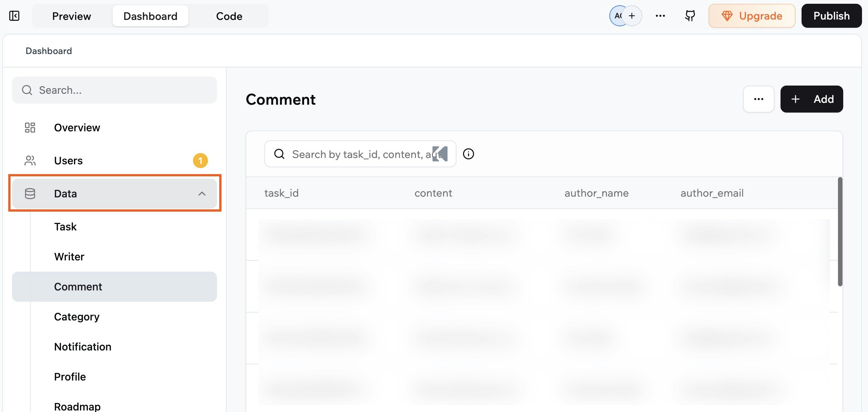Sort by author_email column header
Screen dimensions: 868x412
click(712, 193)
